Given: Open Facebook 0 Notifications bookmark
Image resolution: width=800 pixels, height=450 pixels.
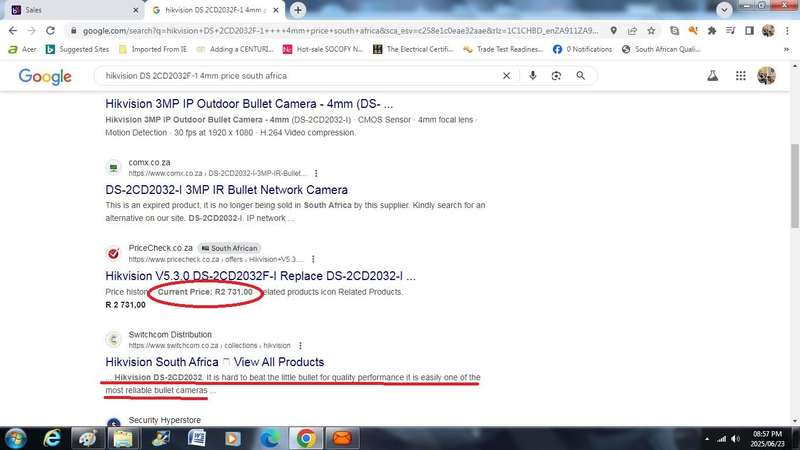Looking at the screenshot, I should click(582, 49).
